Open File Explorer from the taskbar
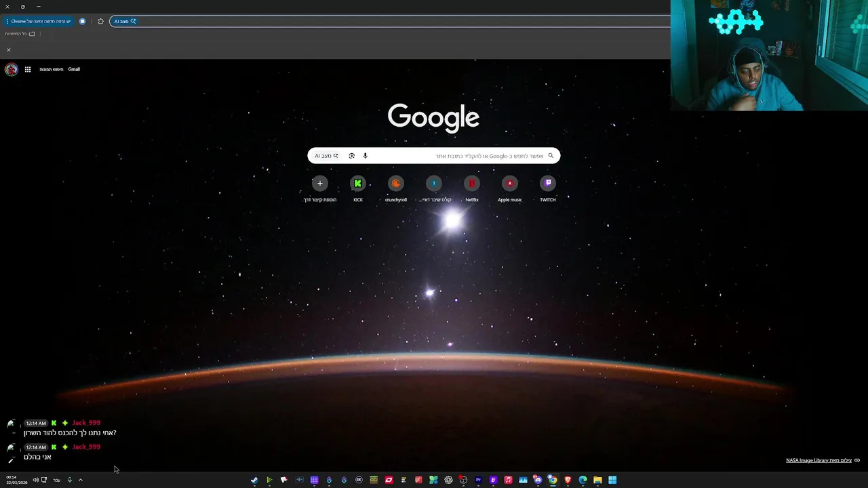The height and width of the screenshot is (488, 868). [597, 480]
